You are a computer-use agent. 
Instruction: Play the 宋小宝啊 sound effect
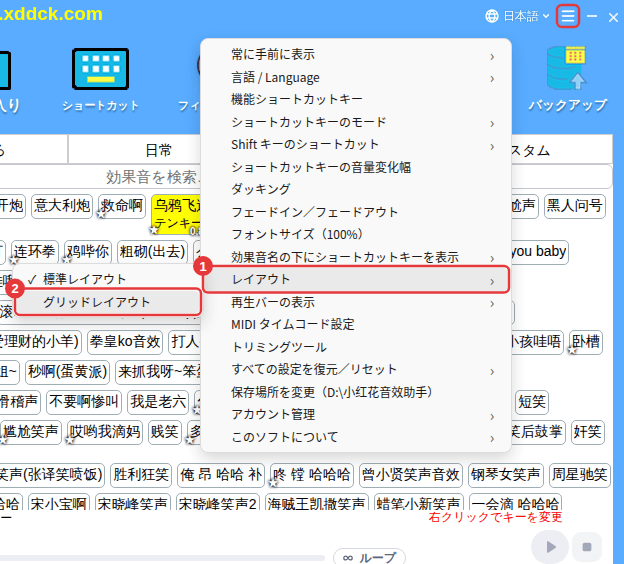(58, 503)
